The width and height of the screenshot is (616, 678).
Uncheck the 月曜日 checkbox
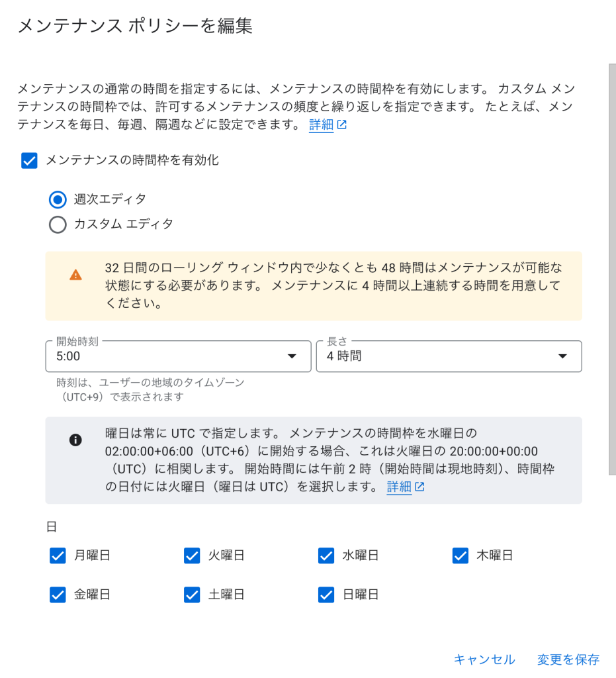[x=58, y=556]
